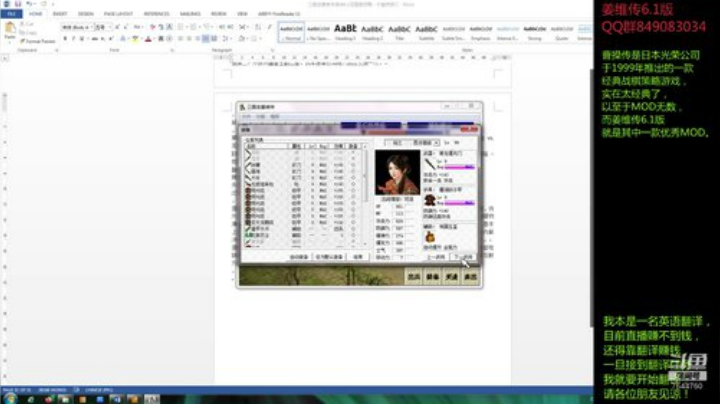Insert a numbered list
Image resolution: width=720 pixels, height=404 pixels.
pos(193,27)
